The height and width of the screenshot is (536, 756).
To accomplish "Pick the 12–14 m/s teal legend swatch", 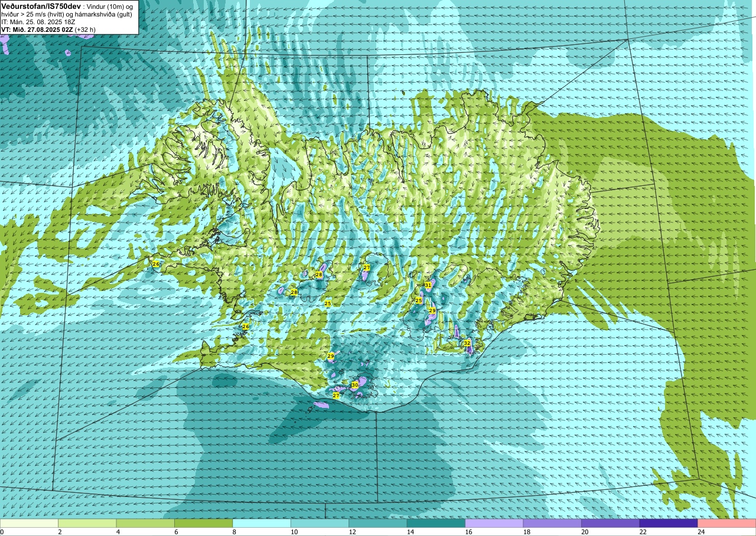I will click(x=378, y=524).
